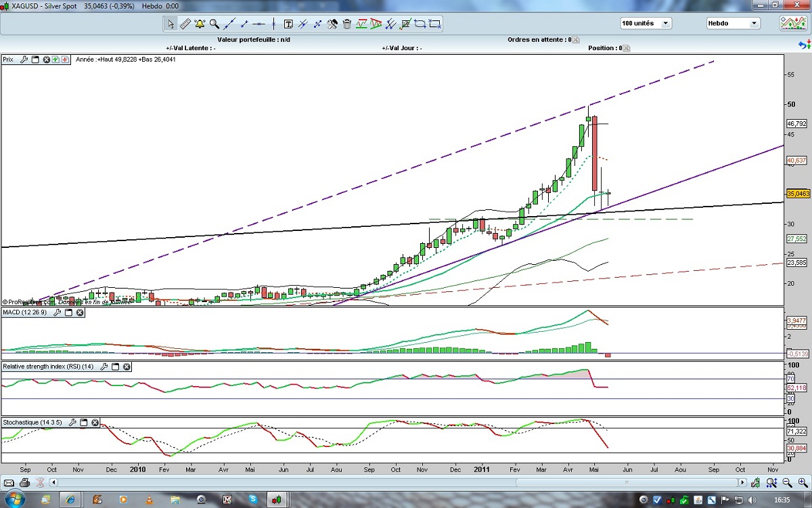Pick the ruler measurement tool
This screenshot has width=812, height=508.
(185, 24)
